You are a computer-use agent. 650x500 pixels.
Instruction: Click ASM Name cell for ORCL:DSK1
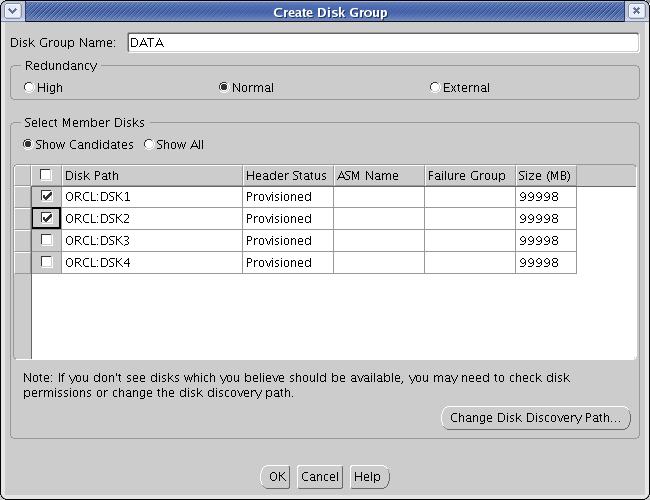[x=378, y=197]
